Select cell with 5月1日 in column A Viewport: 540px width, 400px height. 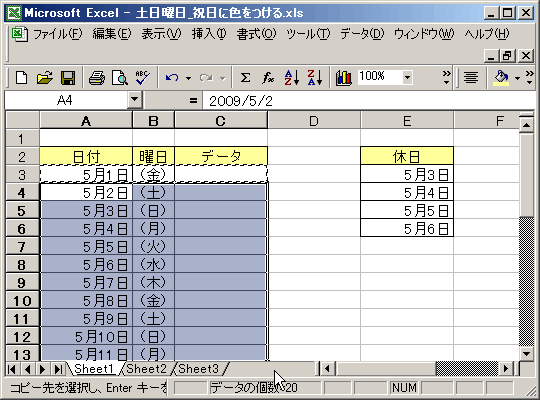pos(86,174)
